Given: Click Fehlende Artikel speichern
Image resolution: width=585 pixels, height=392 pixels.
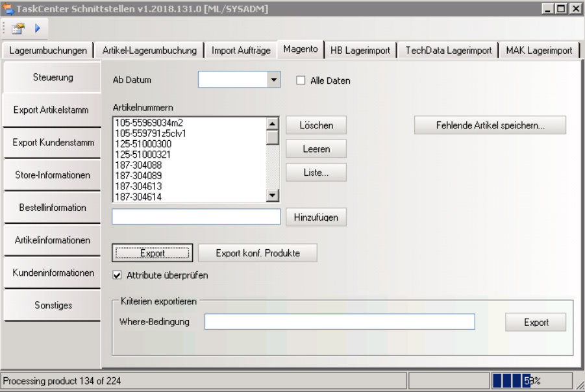Looking at the screenshot, I should [x=492, y=125].
